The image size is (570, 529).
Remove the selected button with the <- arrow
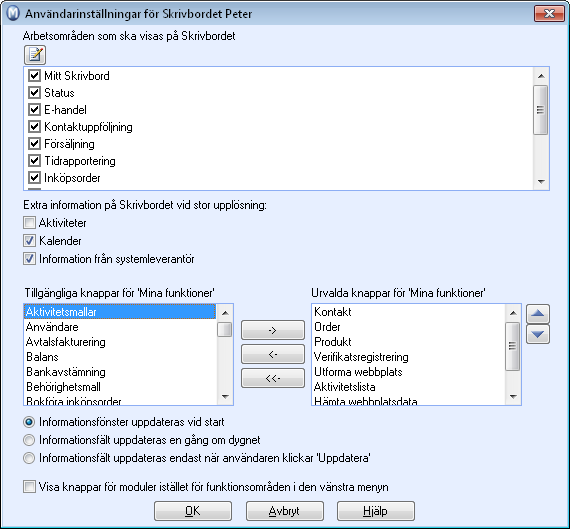[273, 354]
